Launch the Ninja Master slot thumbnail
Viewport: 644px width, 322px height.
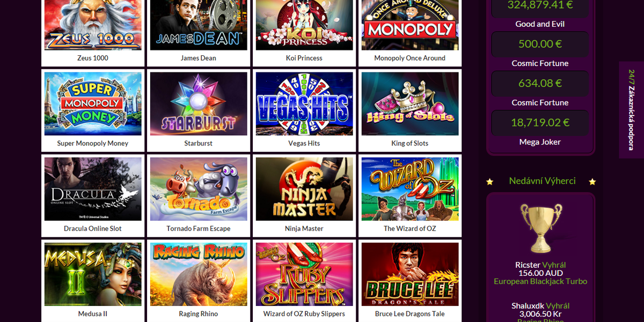click(x=304, y=189)
